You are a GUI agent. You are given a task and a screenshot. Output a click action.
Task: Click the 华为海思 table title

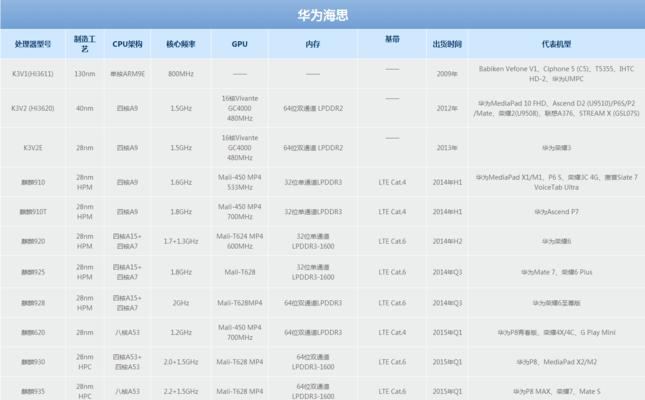click(x=323, y=16)
